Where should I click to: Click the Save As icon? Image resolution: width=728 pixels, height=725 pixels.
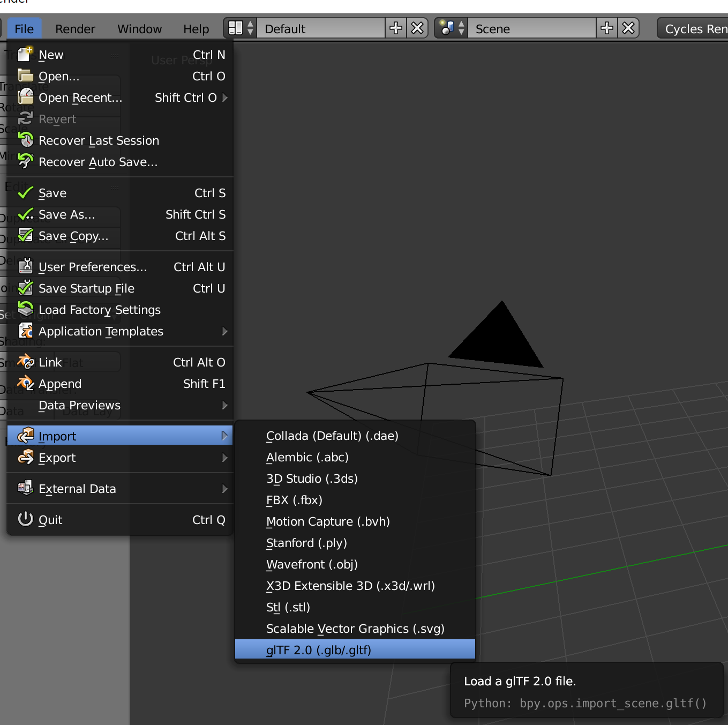(x=26, y=214)
